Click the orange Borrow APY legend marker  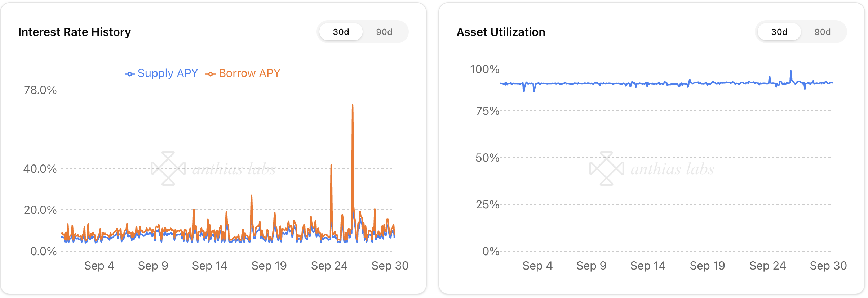(211, 74)
